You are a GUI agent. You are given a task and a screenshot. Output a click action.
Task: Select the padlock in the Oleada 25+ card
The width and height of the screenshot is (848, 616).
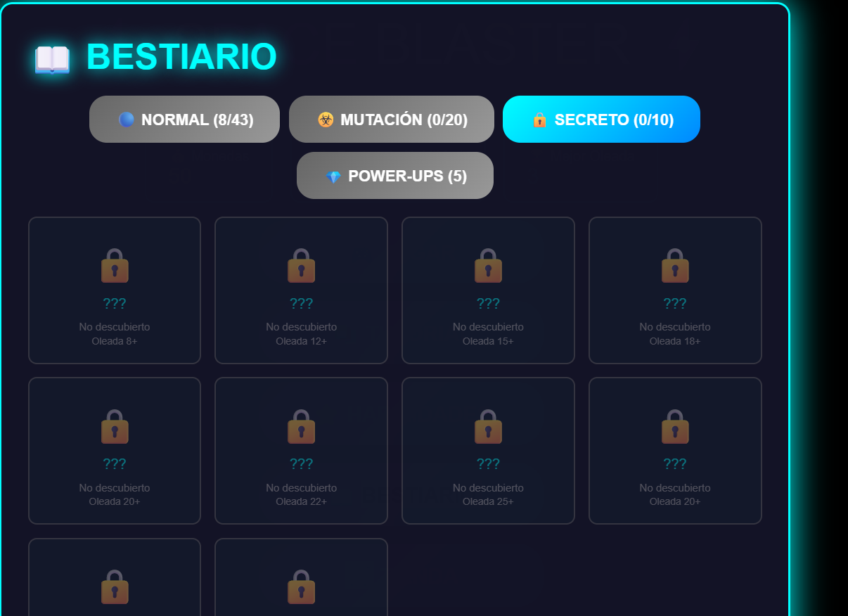click(488, 426)
